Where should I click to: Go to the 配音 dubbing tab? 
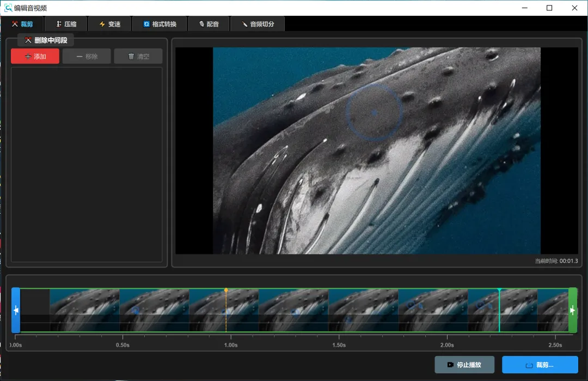[x=209, y=24]
